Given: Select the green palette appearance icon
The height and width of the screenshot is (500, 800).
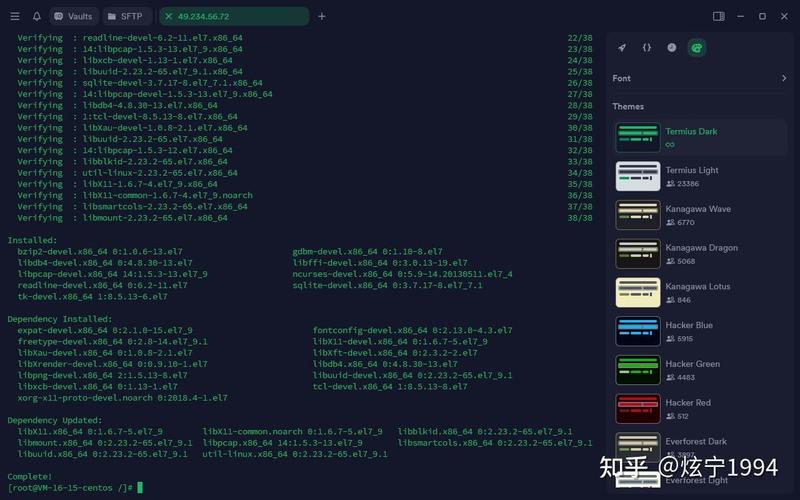Looking at the screenshot, I should coord(696,48).
